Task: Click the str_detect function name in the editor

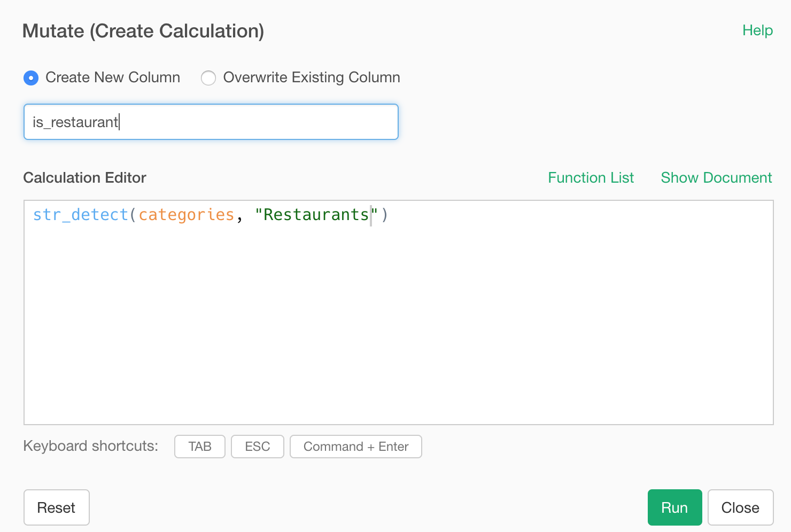Action: [x=81, y=215]
